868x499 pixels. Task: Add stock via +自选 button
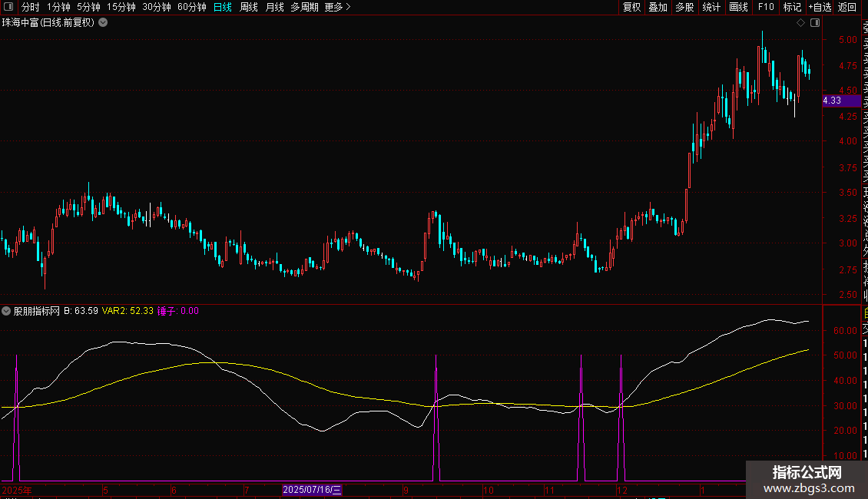pyautogui.click(x=820, y=7)
